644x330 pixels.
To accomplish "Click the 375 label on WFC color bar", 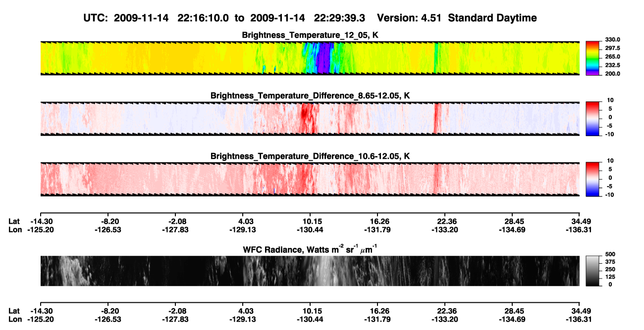I will pyautogui.click(x=610, y=262).
